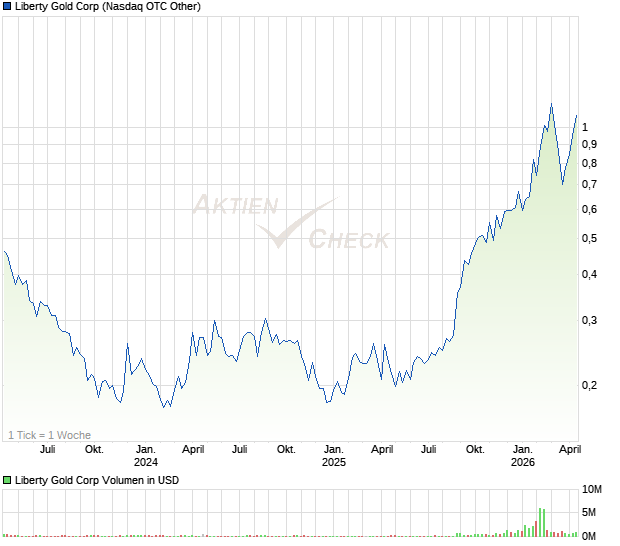
Task: Select the Jan. 2026 marker on time axis
Action: point(522,456)
